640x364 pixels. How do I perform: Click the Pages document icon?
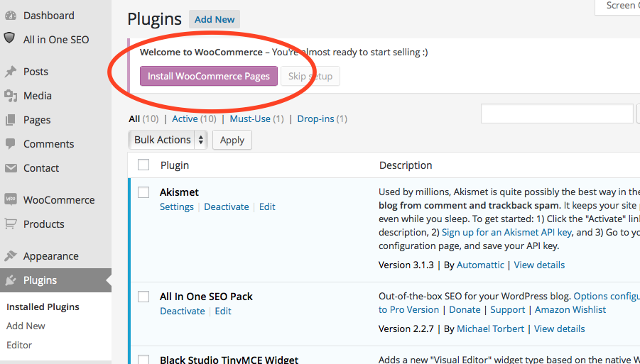coord(10,120)
